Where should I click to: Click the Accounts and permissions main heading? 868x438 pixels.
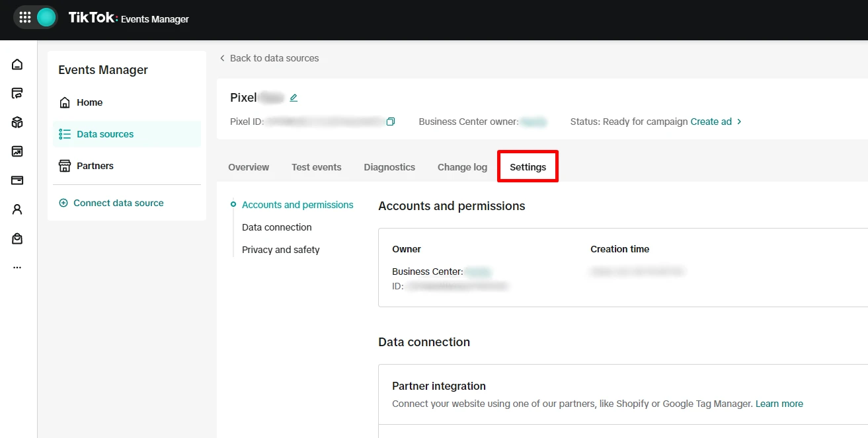(x=452, y=206)
